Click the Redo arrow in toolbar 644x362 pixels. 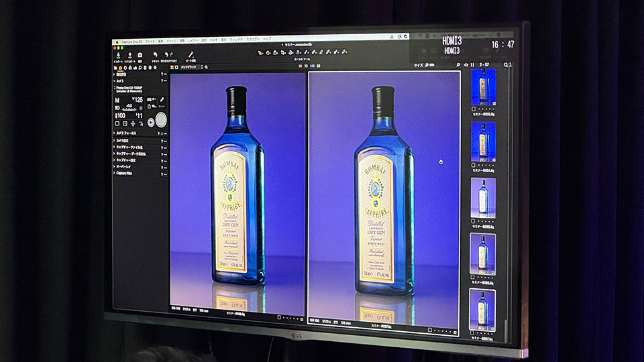pos(171,54)
